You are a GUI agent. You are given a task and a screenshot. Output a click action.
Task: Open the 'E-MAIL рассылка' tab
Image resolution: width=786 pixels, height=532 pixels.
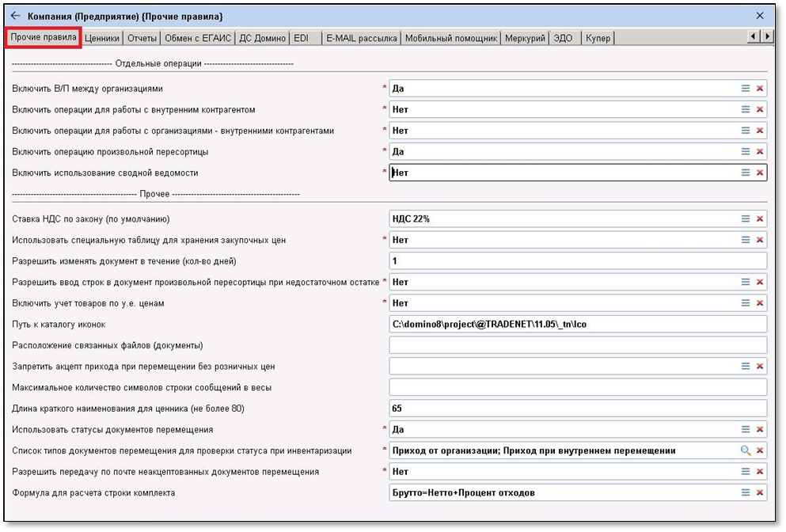362,38
